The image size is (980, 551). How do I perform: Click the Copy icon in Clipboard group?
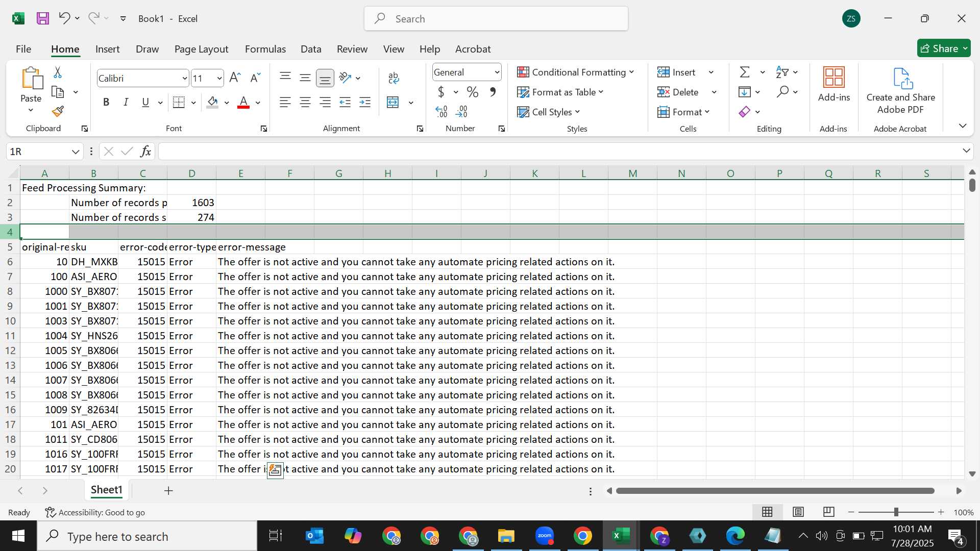click(x=58, y=92)
